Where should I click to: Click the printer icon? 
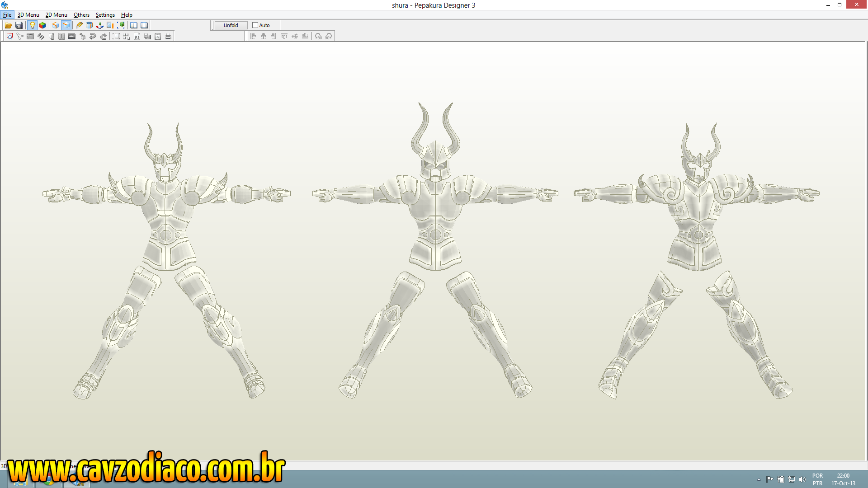coord(168,37)
